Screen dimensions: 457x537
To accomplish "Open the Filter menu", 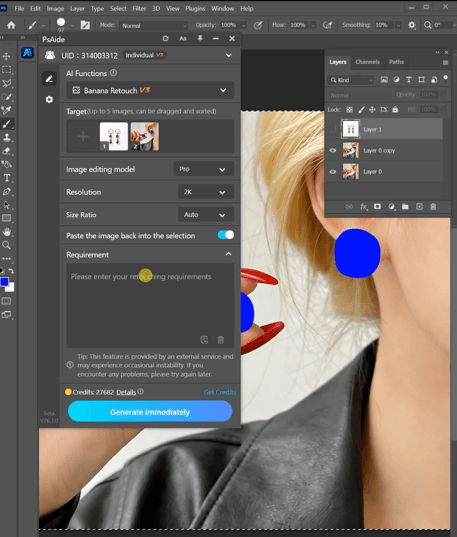I will coord(139,9).
